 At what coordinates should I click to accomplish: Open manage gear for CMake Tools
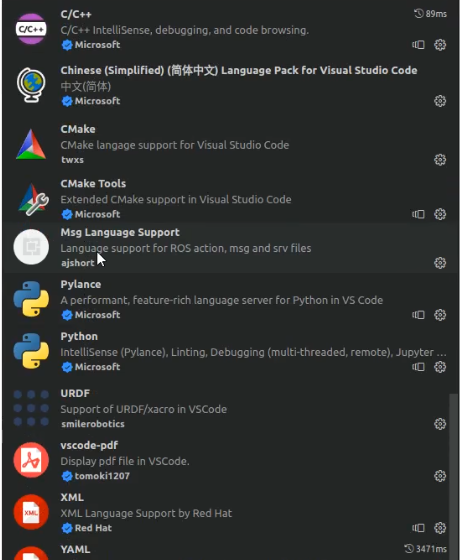[440, 214]
